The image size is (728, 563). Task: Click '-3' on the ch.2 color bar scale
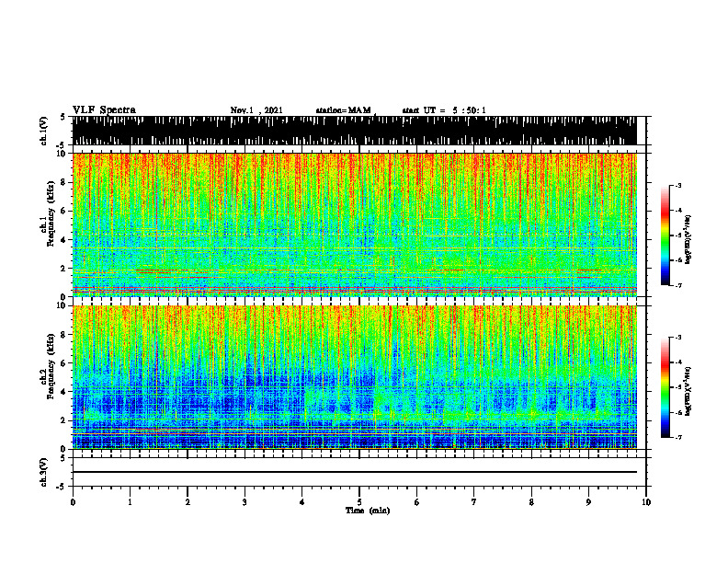678,338
